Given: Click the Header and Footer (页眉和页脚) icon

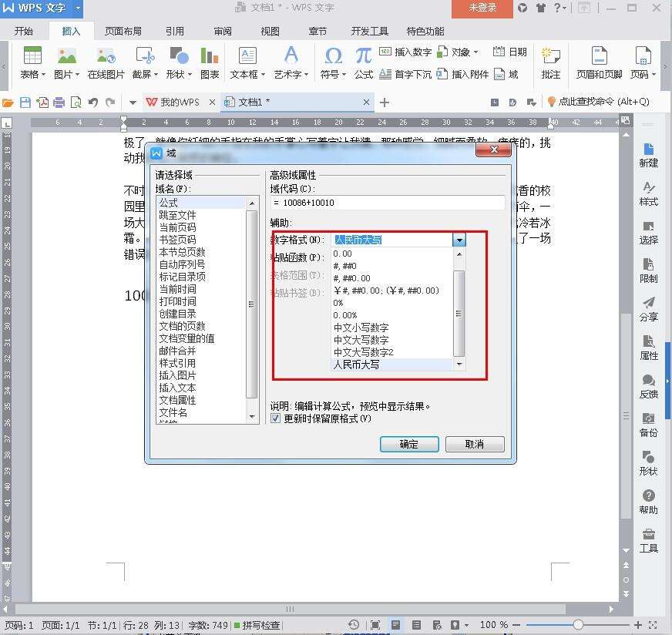Looking at the screenshot, I should (x=599, y=57).
